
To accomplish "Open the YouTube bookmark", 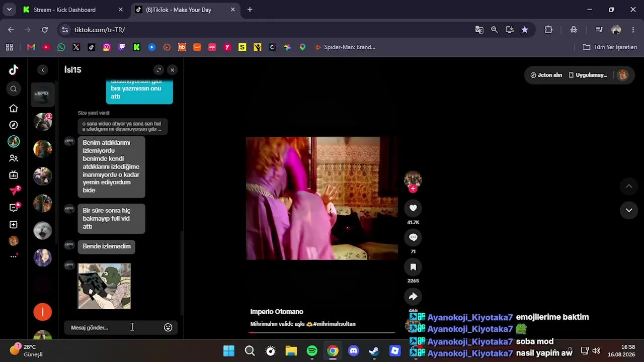I will [46, 47].
